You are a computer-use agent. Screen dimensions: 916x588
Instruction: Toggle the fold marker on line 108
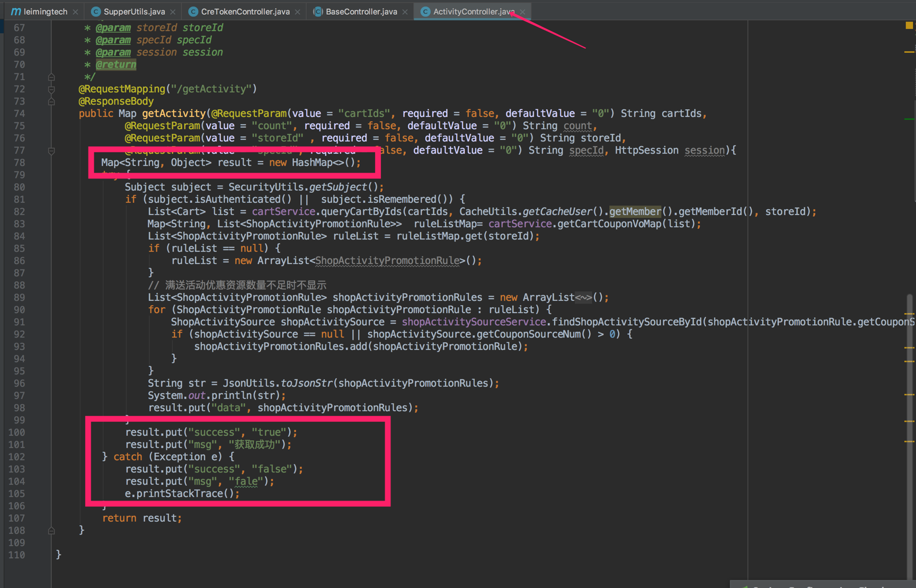[x=51, y=530]
